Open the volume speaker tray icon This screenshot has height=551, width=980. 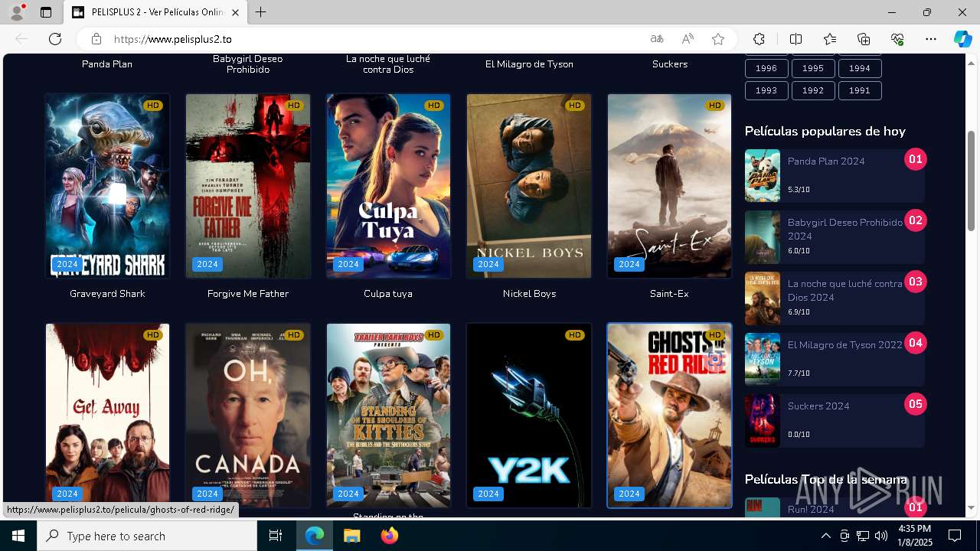[x=881, y=536]
